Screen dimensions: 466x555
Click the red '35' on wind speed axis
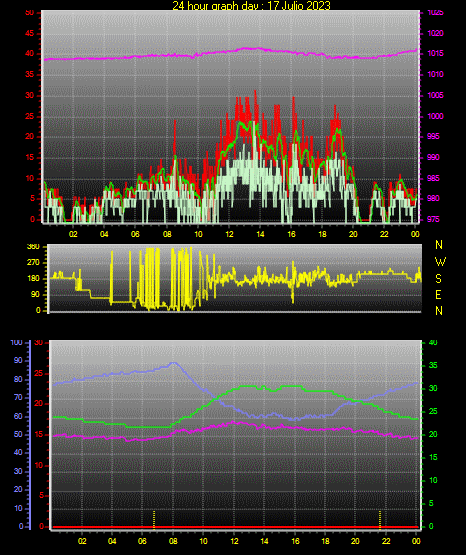point(30,75)
